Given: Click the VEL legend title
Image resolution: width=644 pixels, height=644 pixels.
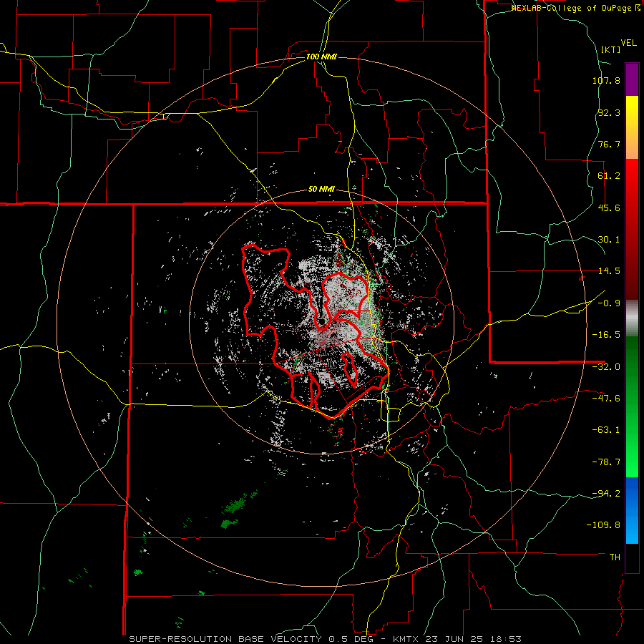Looking at the screenshot, I should [628, 43].
